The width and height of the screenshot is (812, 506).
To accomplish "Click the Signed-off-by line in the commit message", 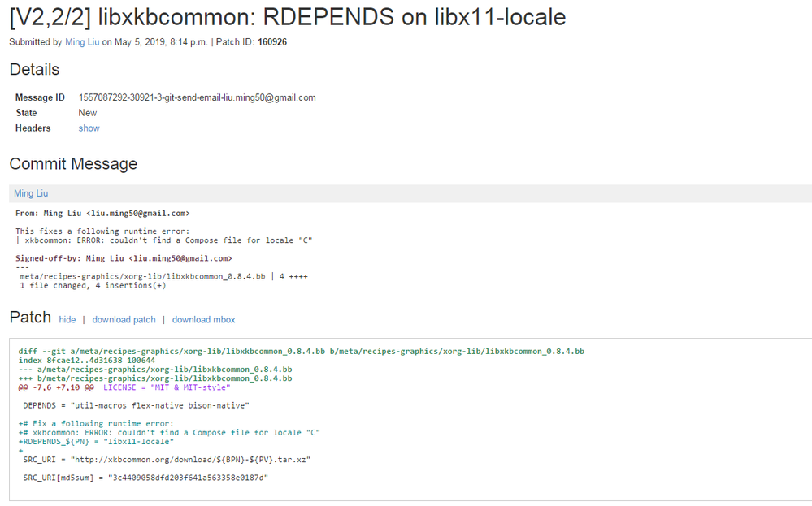I will (x=124, y=258).
